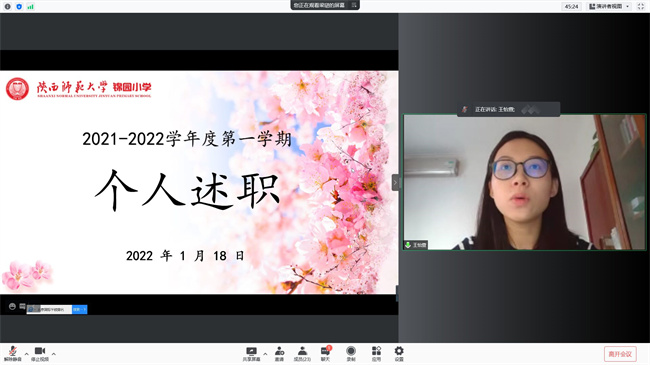Click the options icon in the viewing notification

click(x=354, y=5)
